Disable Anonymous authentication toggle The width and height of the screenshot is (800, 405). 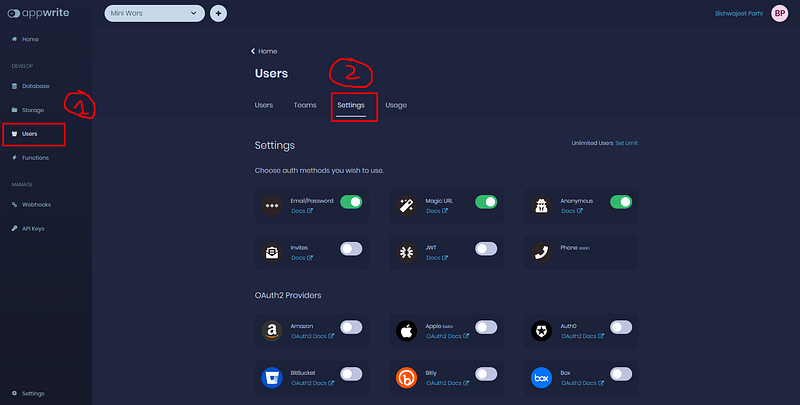(x=621, y=202)
